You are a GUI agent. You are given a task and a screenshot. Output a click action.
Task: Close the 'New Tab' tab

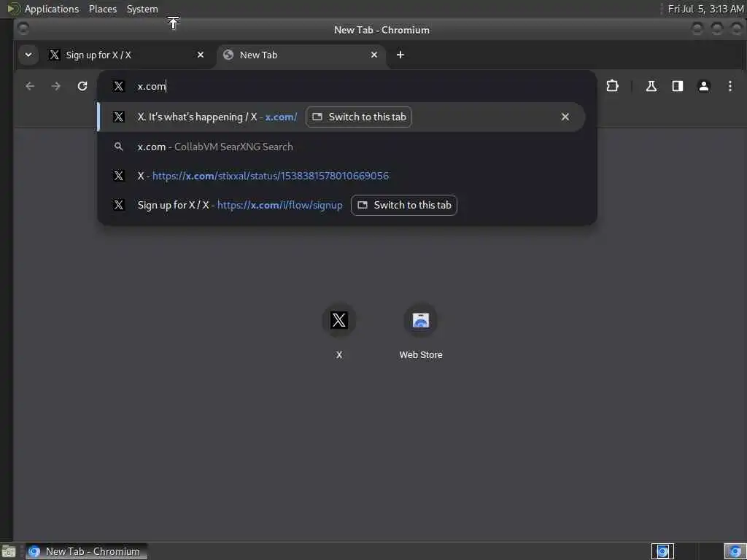pos(374,55)
